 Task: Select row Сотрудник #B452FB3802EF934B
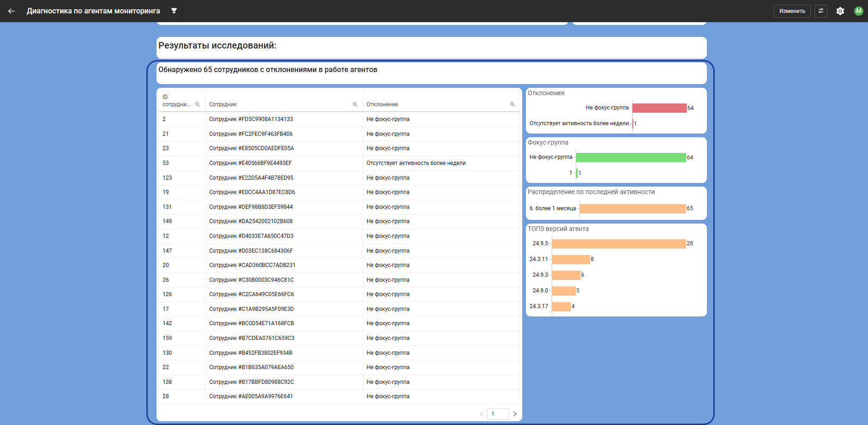tap(339, 353)
